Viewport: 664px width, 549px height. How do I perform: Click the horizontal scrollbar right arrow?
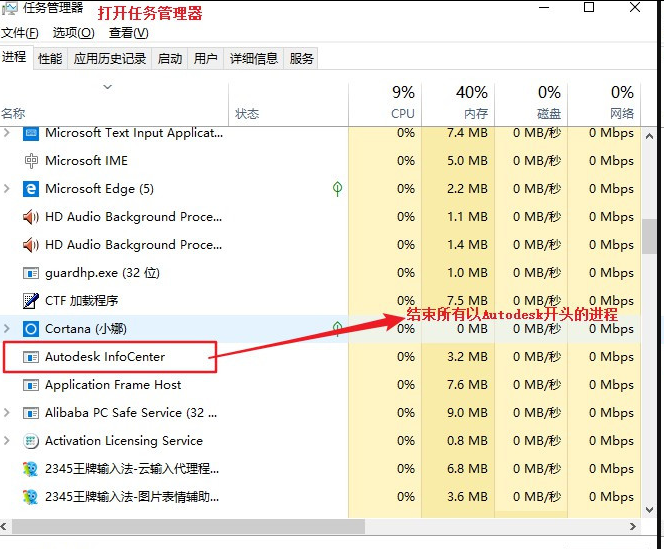pos(633,527)
